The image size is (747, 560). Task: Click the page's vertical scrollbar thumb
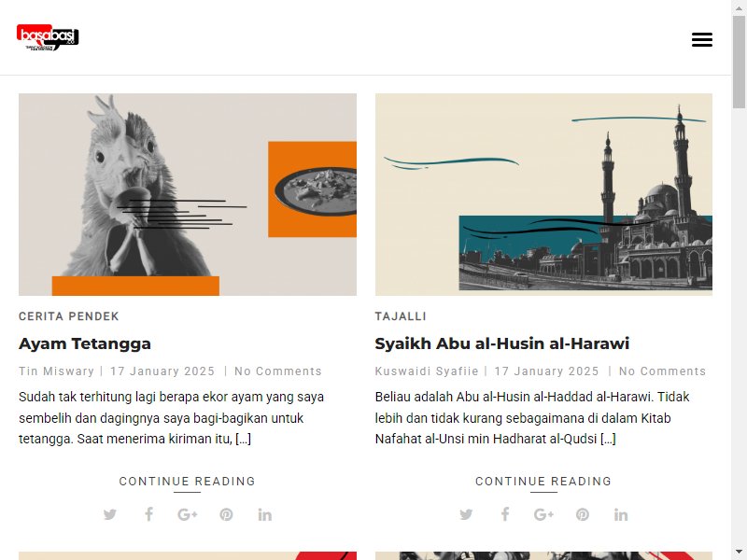pyautogui.click(x=739, y=61)
